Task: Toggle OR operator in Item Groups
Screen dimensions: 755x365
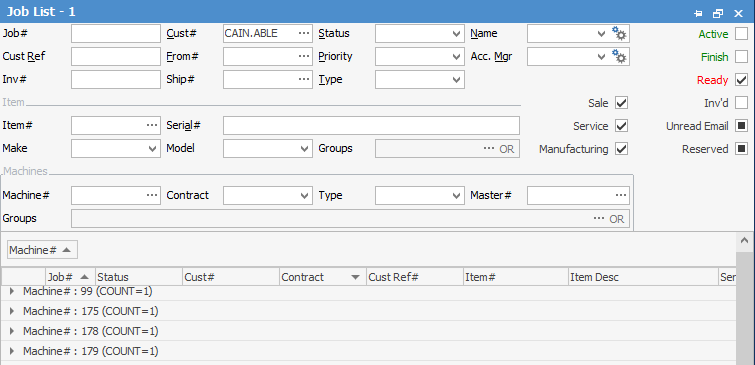Action: 507,149
